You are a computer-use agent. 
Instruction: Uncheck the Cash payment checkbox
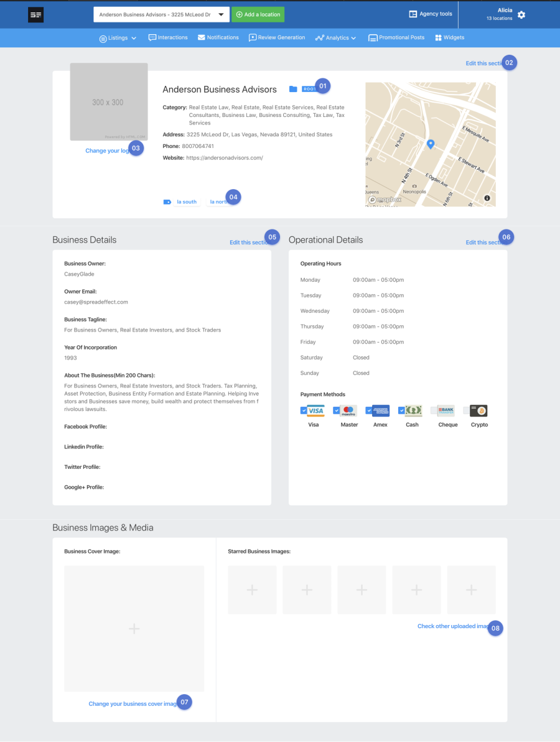coord(401,410)
